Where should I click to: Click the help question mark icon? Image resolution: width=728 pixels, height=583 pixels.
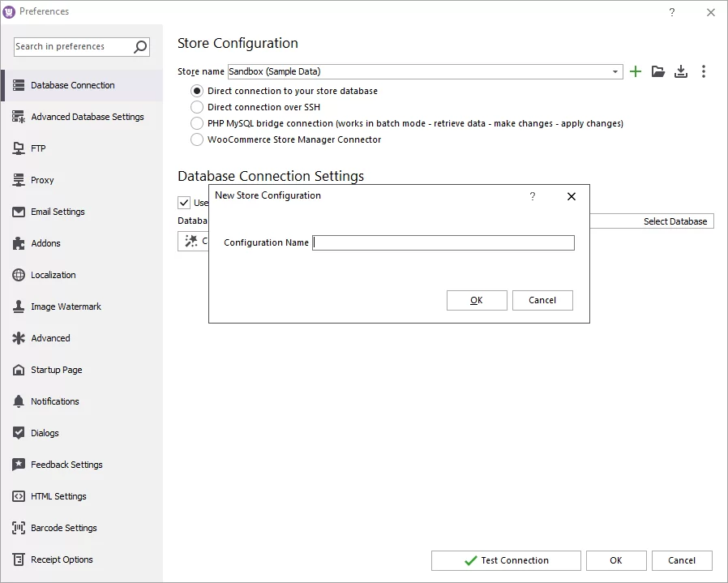coord(672,13)
